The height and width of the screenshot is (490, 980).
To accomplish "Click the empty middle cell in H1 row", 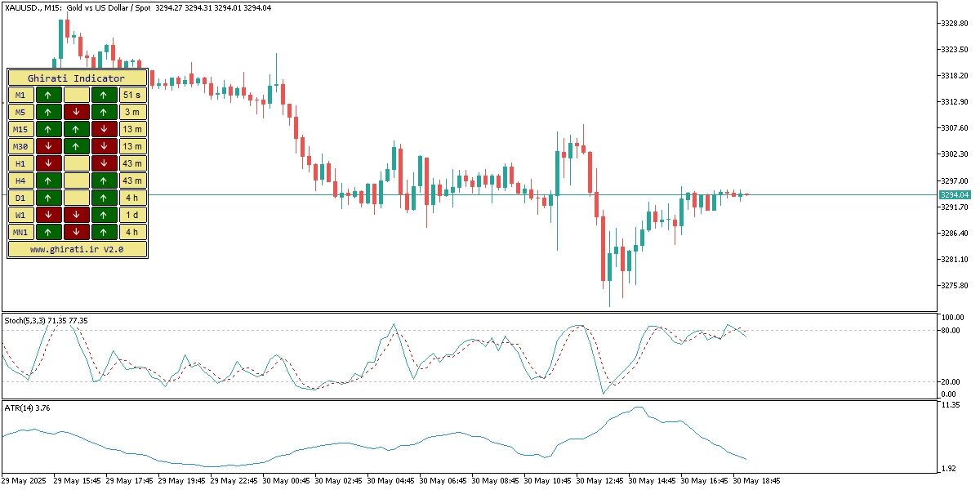I will [x=76, y=163].
